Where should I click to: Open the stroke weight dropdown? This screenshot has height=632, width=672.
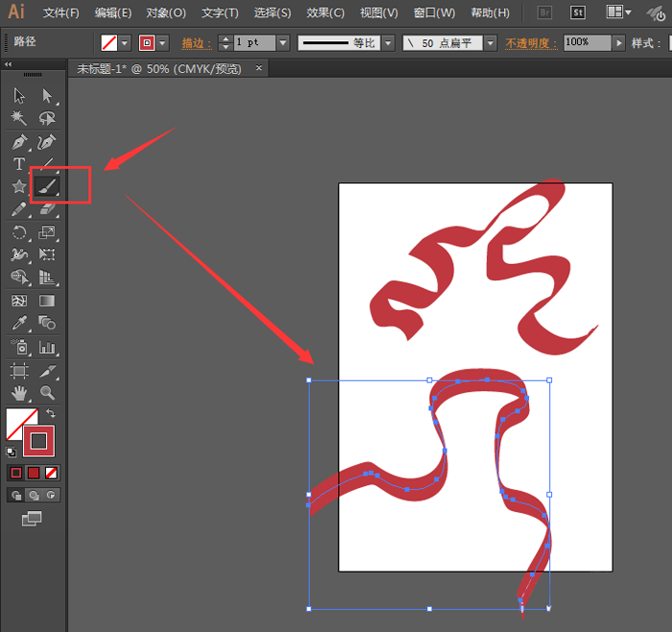[282, 43]
